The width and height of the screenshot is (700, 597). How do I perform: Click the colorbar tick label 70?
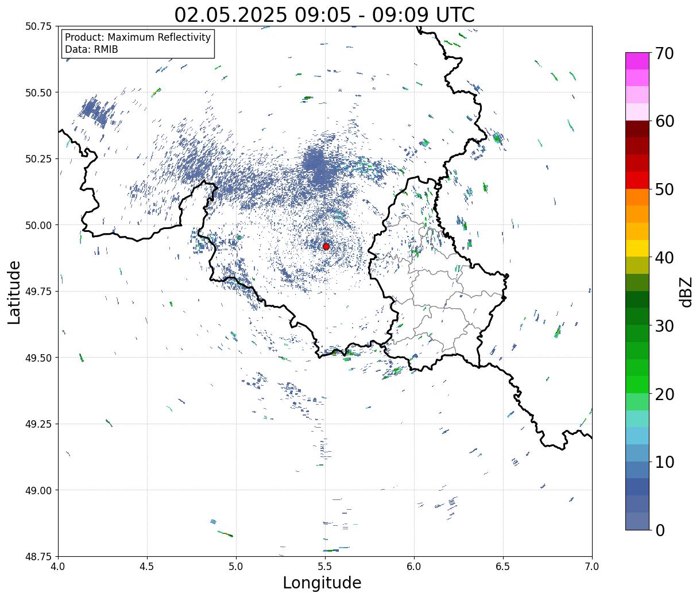(664, 53)
